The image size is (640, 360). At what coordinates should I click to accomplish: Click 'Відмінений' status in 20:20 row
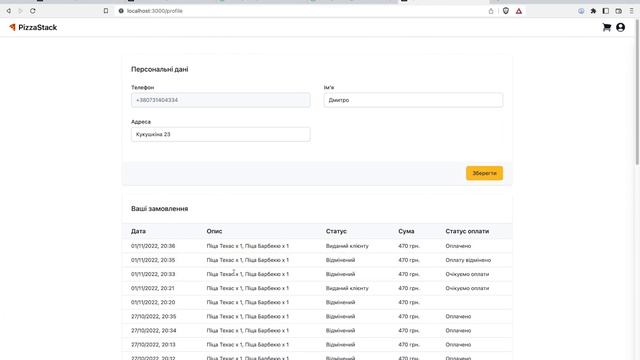click(x=340, y=302)
